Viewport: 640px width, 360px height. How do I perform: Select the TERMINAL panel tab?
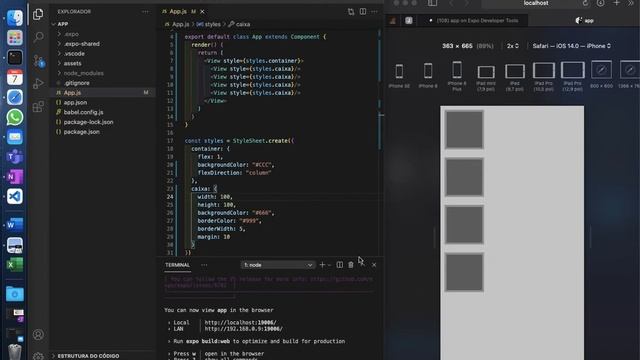[x=178, y=265]
